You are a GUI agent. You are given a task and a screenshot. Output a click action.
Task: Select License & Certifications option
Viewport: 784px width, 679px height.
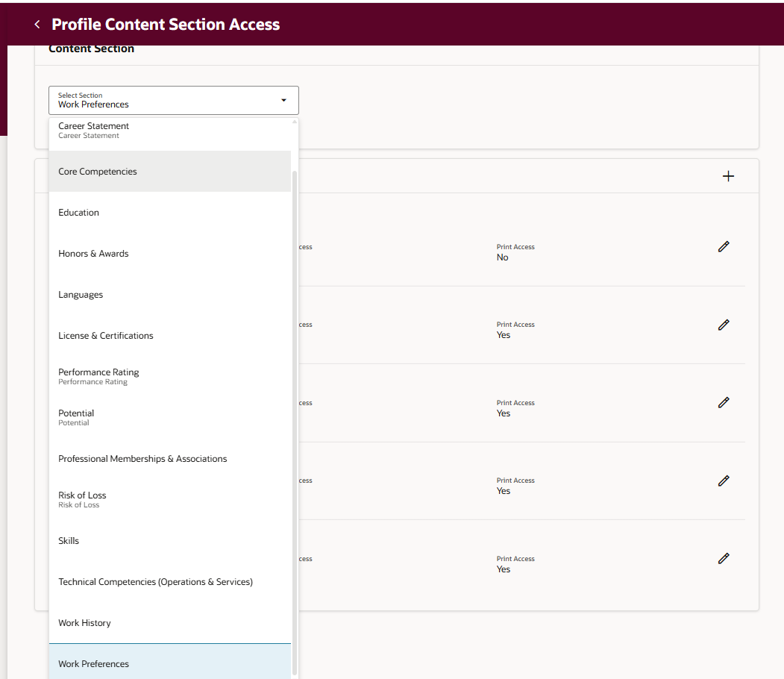click(x=106, y=336)
